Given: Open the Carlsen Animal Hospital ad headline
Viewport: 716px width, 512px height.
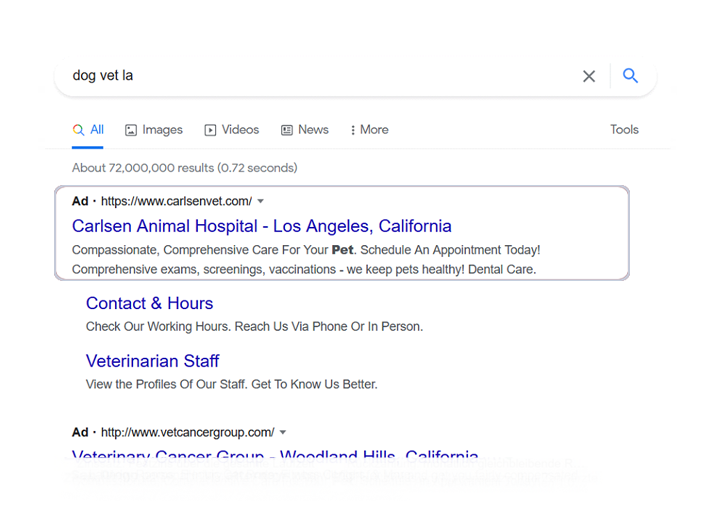Looking at the screenshot, I should pyautogui.click(x=262, y=226).
